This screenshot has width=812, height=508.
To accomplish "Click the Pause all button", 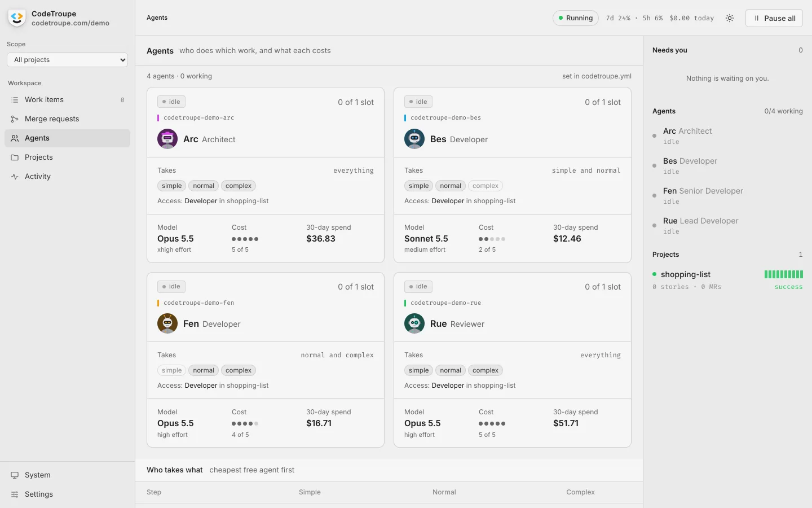I will [774, 18].
